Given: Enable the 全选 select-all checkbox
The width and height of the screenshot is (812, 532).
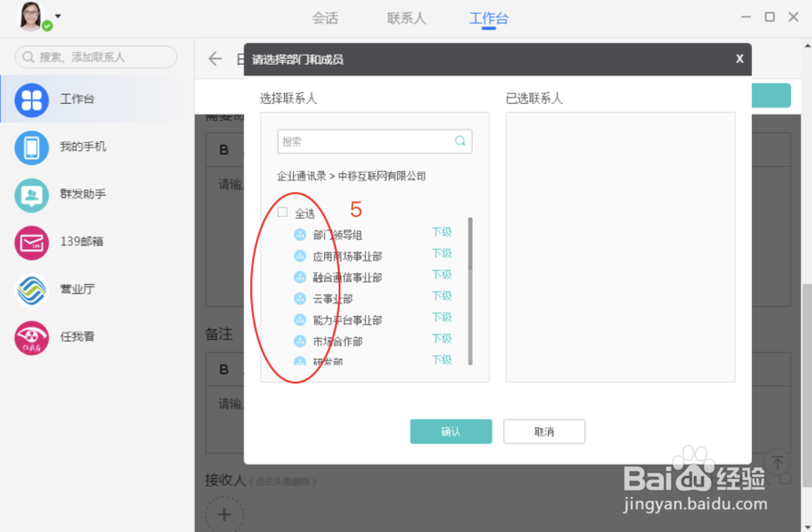Looking at the screenshot, I should pyautogui.click(x=283, y=210).
